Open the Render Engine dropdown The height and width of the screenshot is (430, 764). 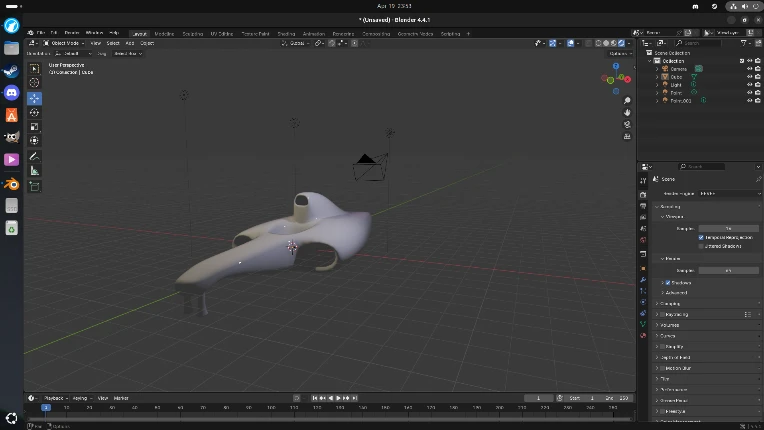coord(729,193)
